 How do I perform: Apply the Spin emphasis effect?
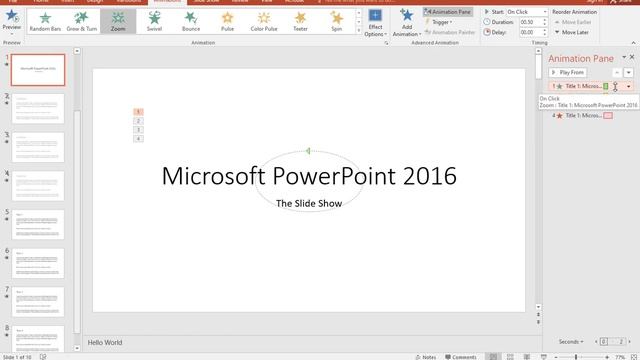336,21
